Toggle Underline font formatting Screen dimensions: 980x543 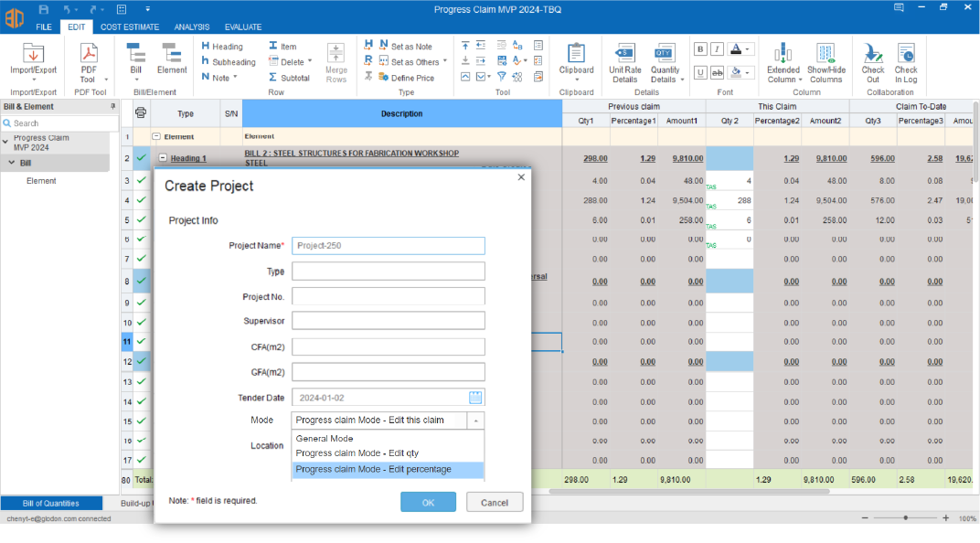click(x=700, y=72)
